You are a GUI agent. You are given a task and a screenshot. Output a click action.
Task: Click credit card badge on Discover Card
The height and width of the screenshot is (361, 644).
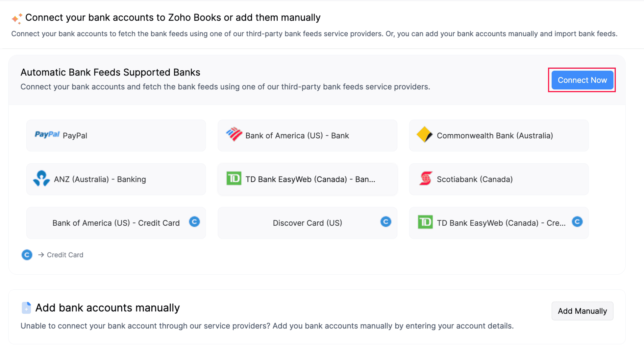(x=385, y=222)
